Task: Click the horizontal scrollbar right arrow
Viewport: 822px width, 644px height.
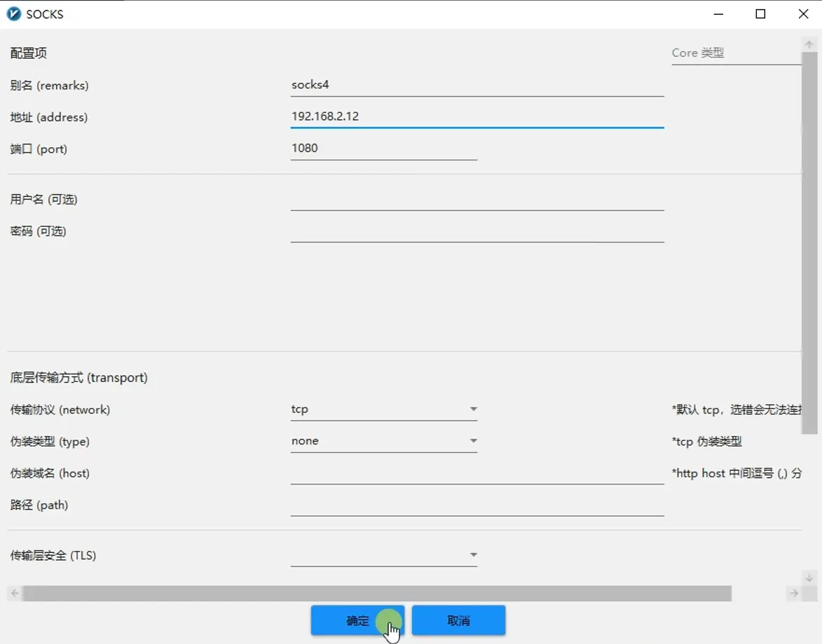Action: pos(794,593)
